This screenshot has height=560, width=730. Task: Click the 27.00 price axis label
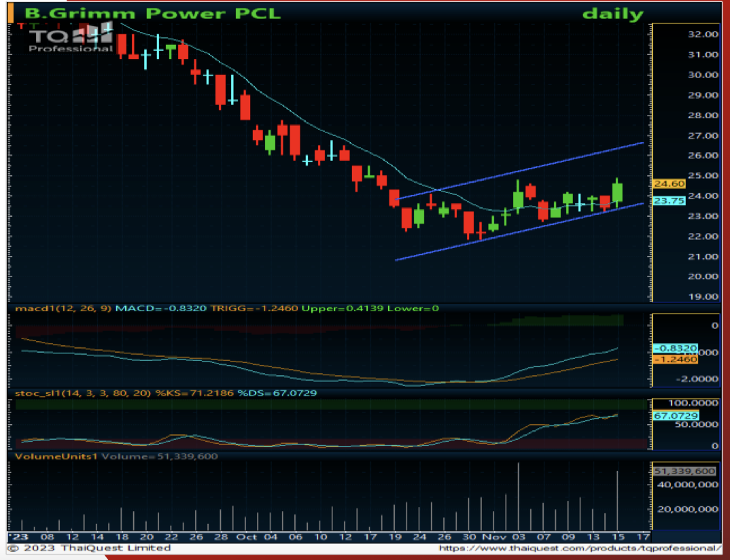pyautogui.click(x=703, y=135)
